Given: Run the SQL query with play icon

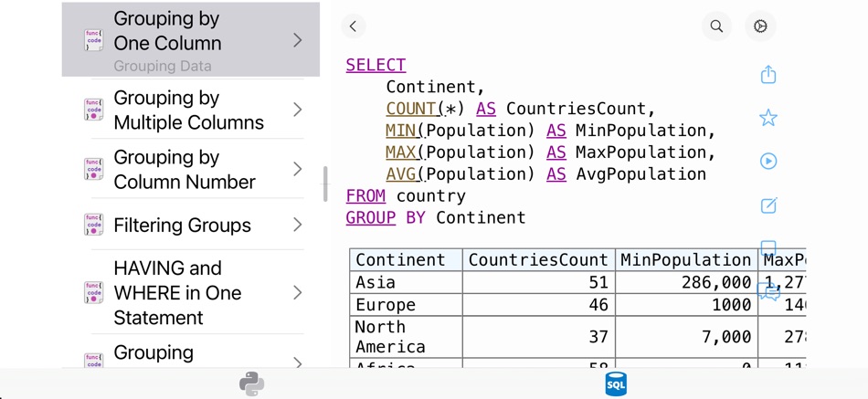Looking at the screenshot, I should click(768, 161).
